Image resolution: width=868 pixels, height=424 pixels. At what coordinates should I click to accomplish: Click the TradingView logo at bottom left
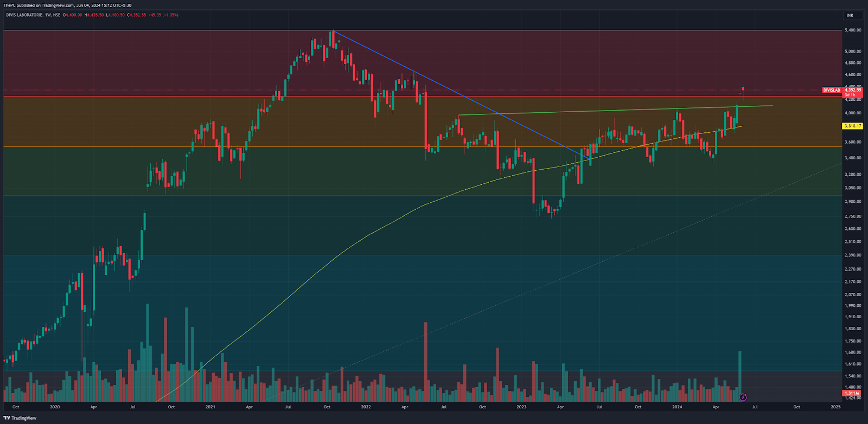tap(20, 418)
